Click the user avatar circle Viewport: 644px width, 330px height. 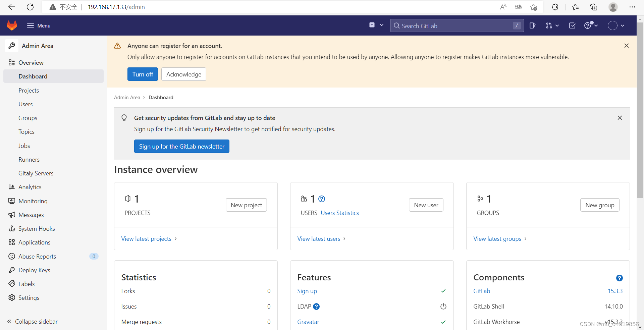tap(612, 25)
